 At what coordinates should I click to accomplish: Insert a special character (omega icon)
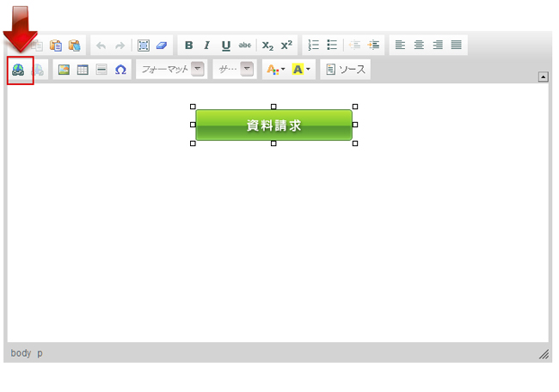[120, 70]
